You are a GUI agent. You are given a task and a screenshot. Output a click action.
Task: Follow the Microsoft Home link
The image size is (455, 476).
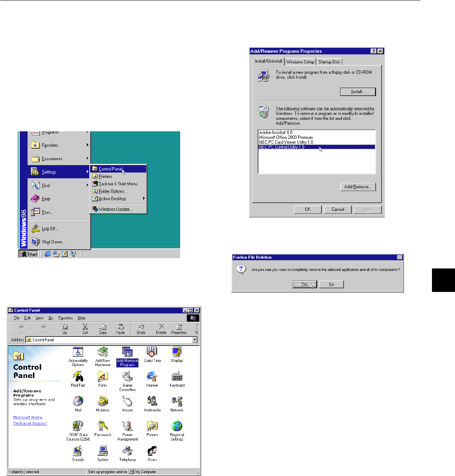coord(28,418)
